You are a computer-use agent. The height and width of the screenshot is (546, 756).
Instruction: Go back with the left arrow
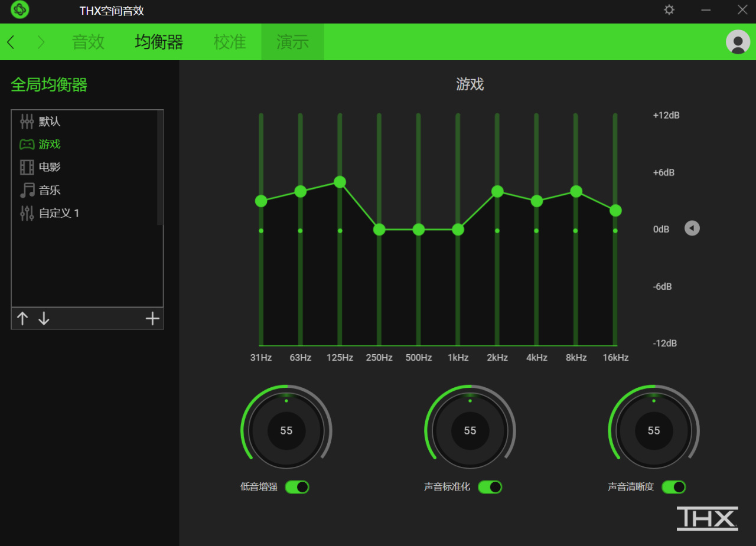(11, 42)
